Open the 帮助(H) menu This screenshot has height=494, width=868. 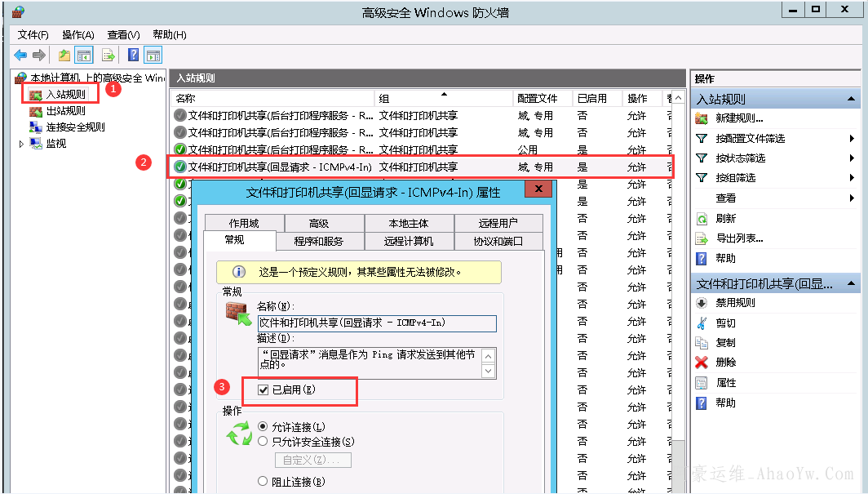[x=170, y=35]
